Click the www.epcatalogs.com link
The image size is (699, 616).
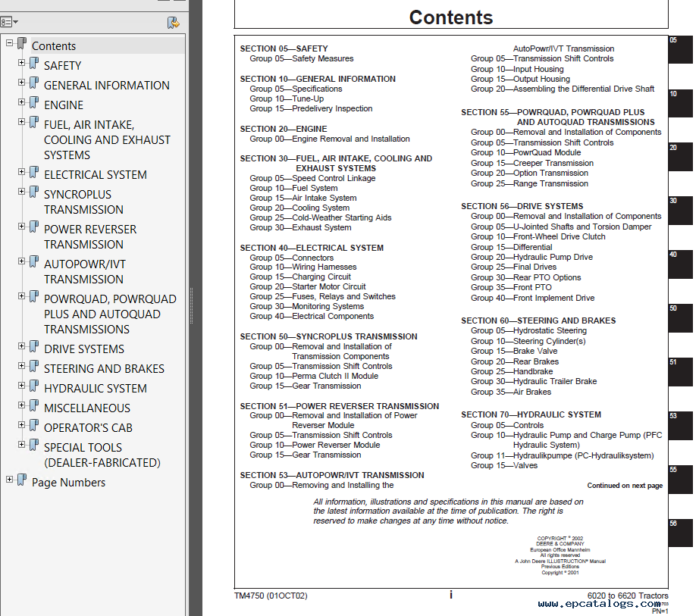[599, 604]
